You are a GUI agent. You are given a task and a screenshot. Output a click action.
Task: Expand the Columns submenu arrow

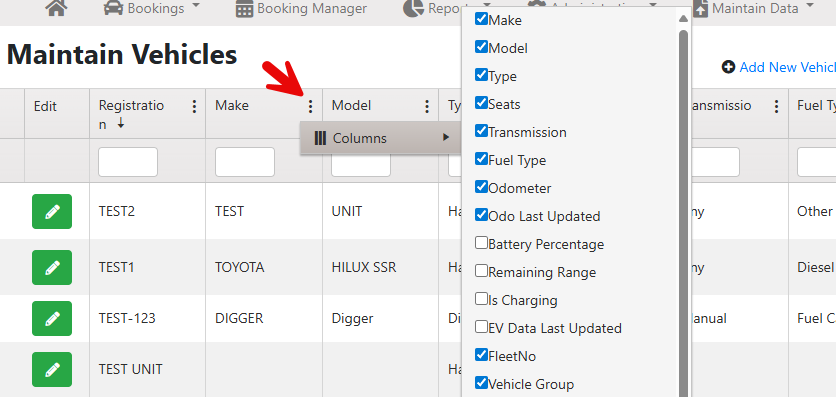tap(446, 138)
